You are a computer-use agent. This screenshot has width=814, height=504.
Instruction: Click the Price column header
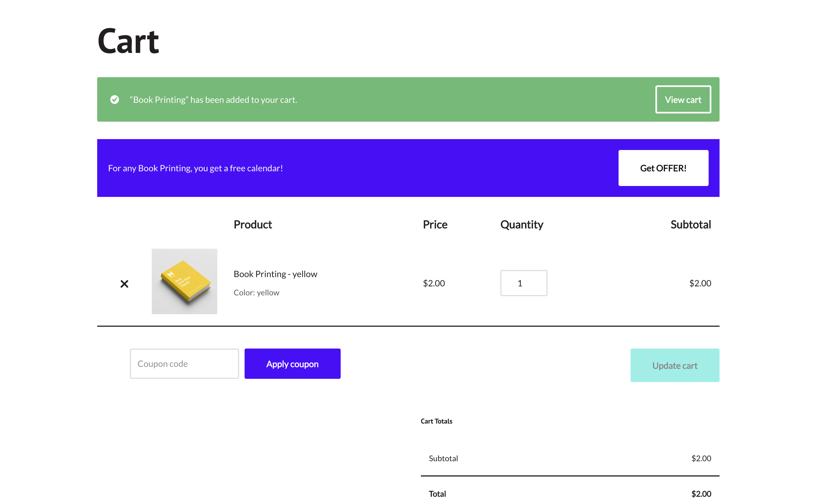pyautogui.click(x=435, y=225)
